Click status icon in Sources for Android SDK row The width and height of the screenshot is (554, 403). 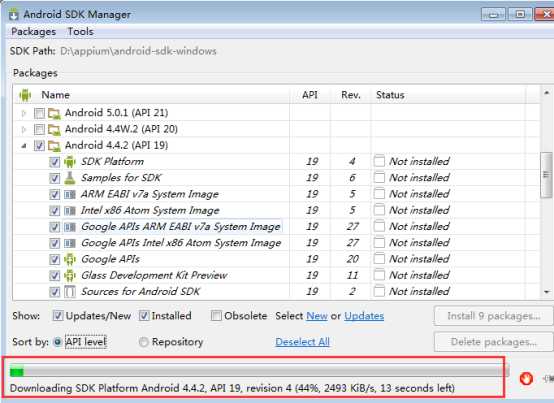point(379,291)
